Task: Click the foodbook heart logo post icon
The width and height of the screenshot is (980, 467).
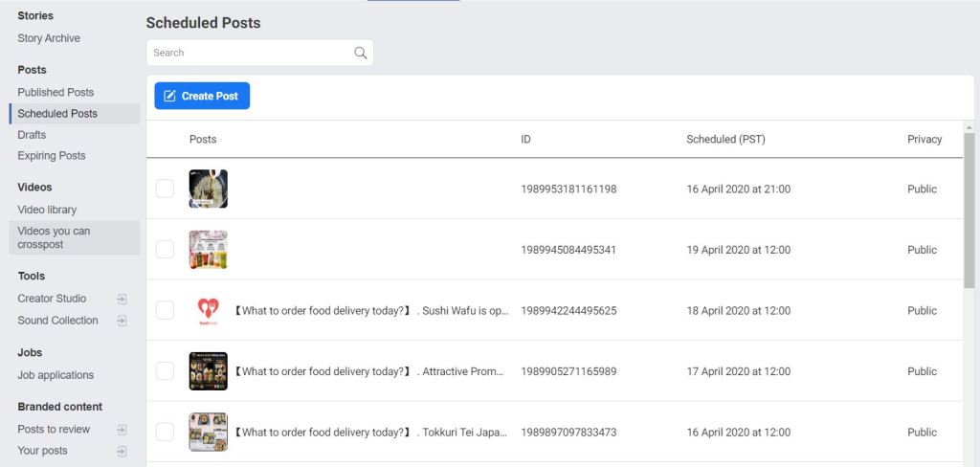Action: pos(208,310)
